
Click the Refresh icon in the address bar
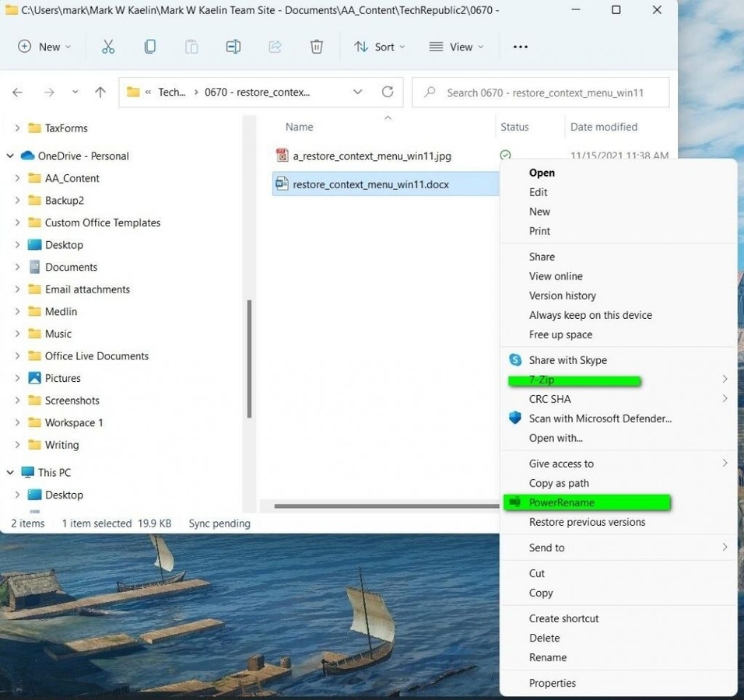click(x=388, y=91)
